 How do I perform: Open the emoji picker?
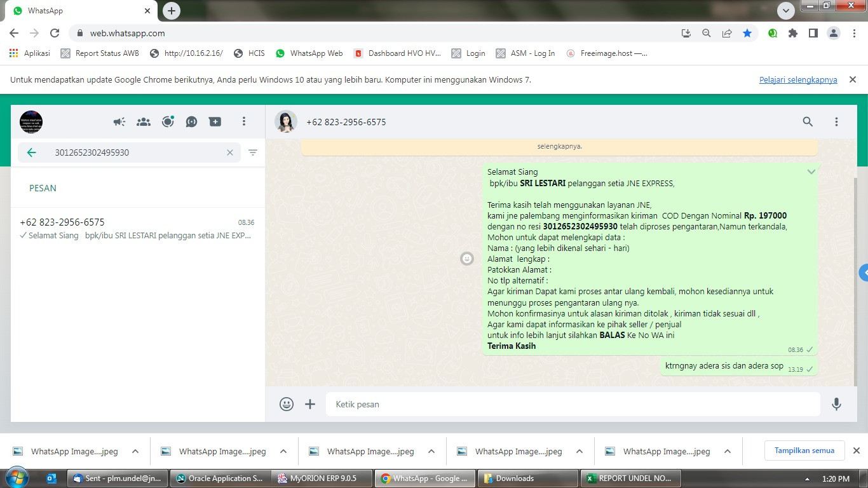click(x=287, y=404)
